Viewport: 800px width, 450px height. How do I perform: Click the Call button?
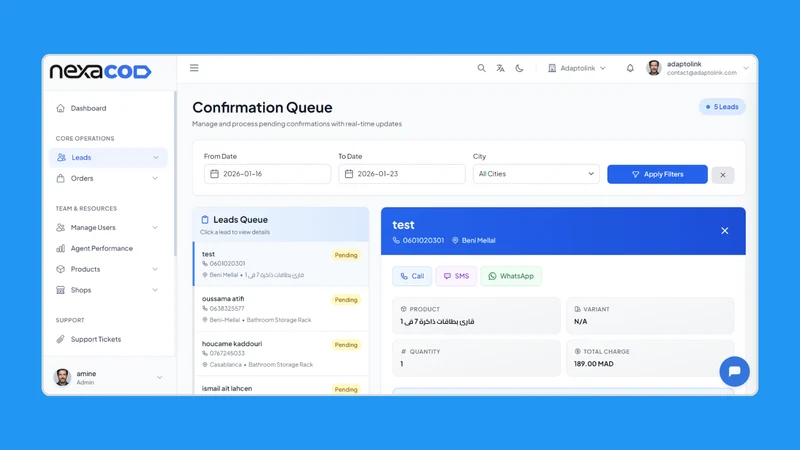412,276
